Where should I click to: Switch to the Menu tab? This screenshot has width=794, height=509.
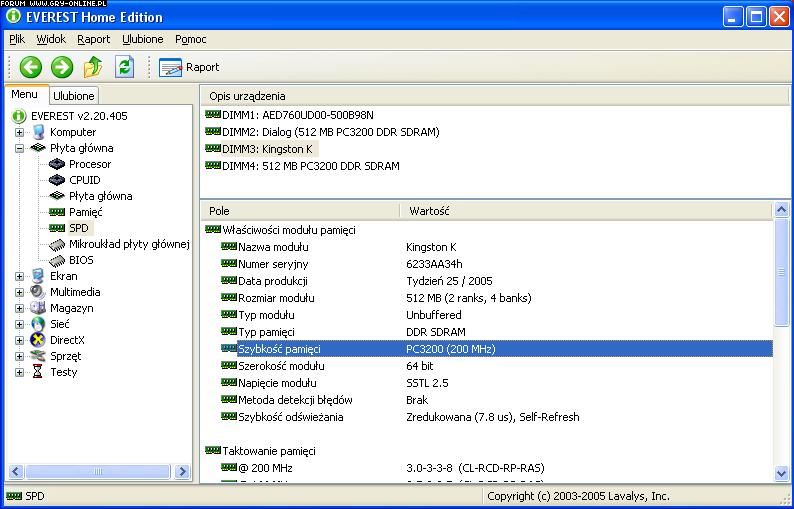pos(24,94)
